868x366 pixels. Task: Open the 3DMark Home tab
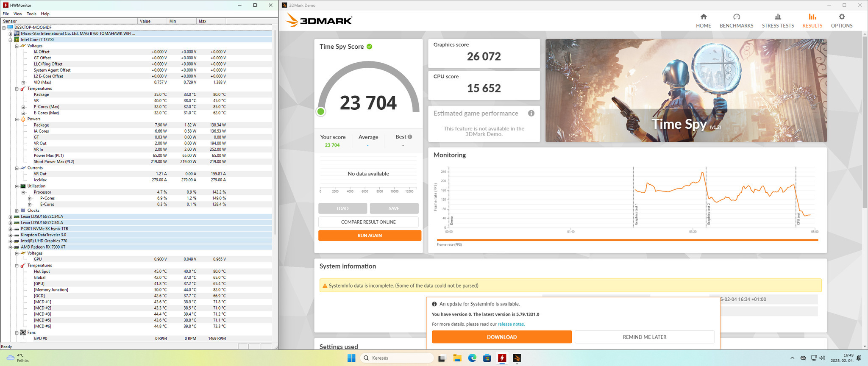point(703,20)
